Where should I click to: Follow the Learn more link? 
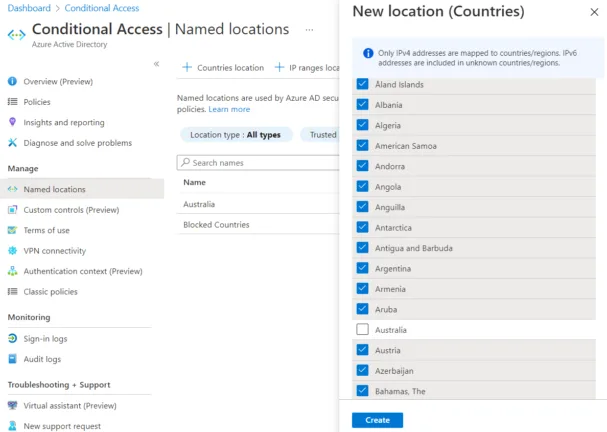pos(229,109)
